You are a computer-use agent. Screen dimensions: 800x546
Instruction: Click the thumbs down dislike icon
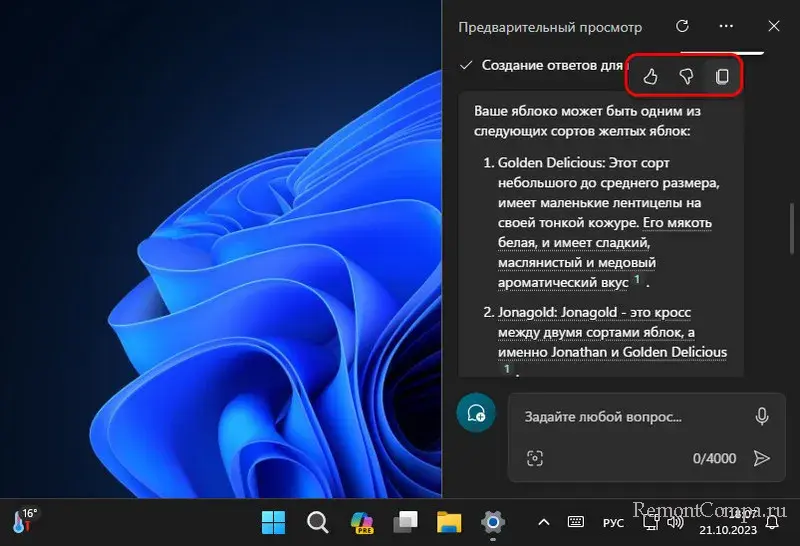(x=686, y=76)
